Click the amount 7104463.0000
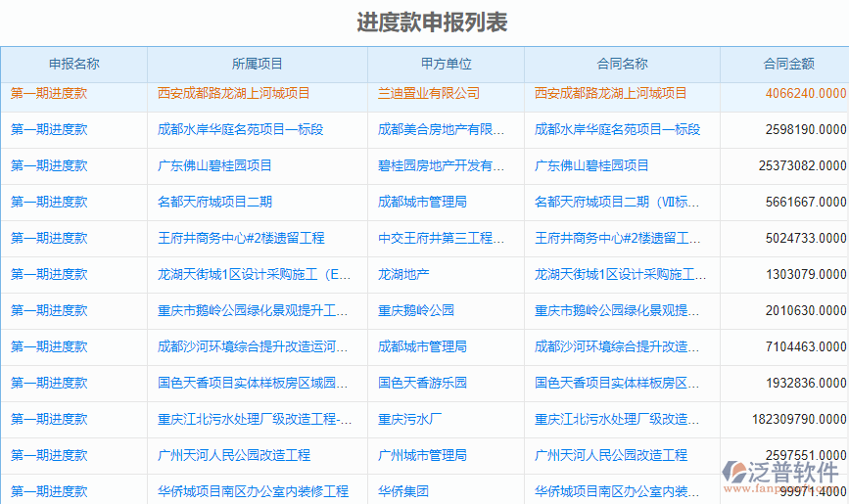849x504 pixels. pos(806,346)
